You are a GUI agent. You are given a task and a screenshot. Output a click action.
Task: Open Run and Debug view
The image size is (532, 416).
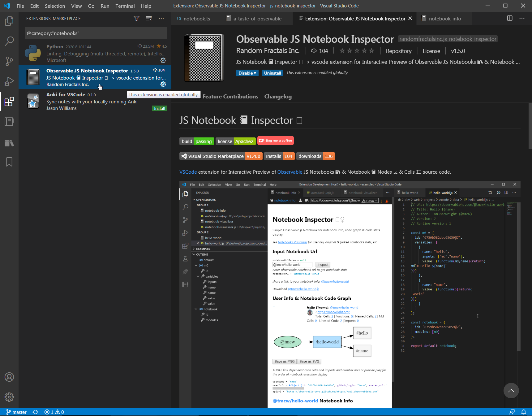click(x=9, y=81)
